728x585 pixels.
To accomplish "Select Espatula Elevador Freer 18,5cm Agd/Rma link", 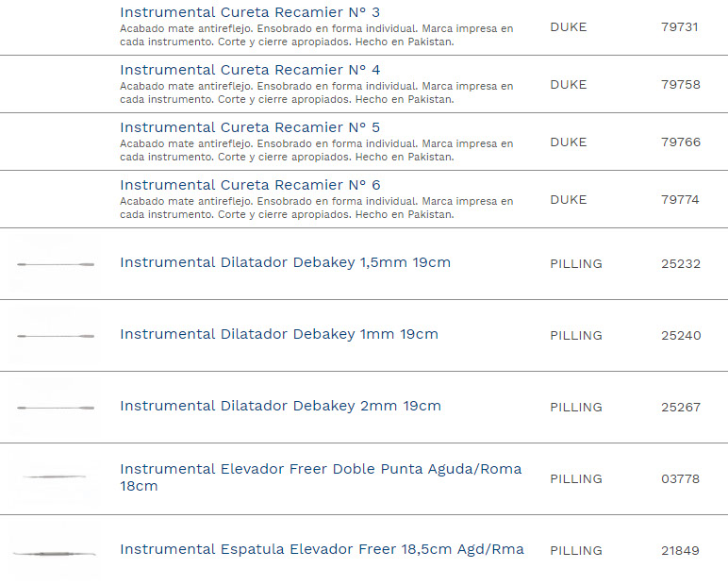I will [x=322, y=550].
